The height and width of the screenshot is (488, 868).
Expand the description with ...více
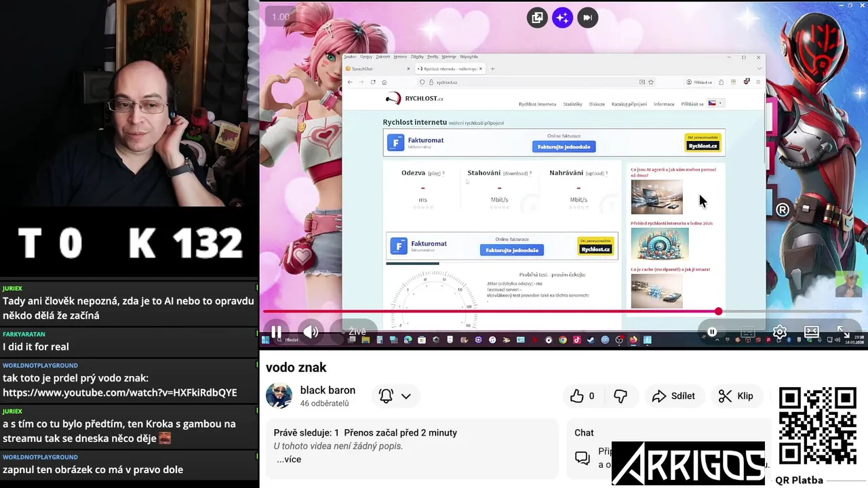click(289, 459)
